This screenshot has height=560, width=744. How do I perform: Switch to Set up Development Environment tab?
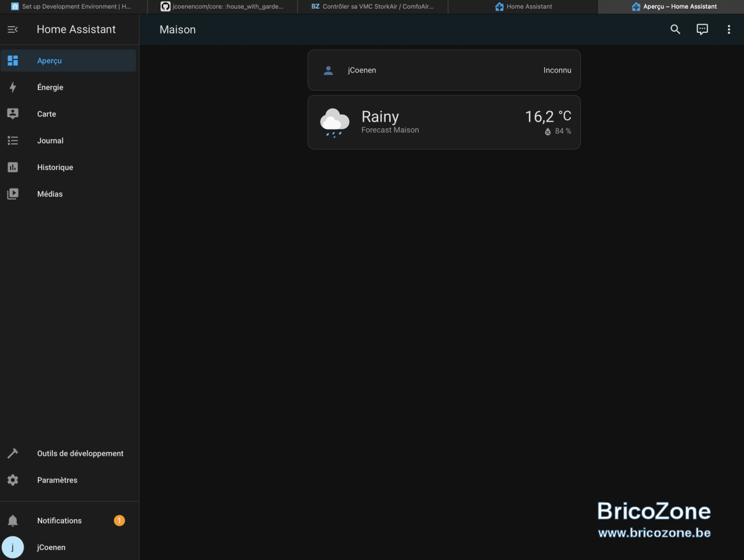[73, 6]
